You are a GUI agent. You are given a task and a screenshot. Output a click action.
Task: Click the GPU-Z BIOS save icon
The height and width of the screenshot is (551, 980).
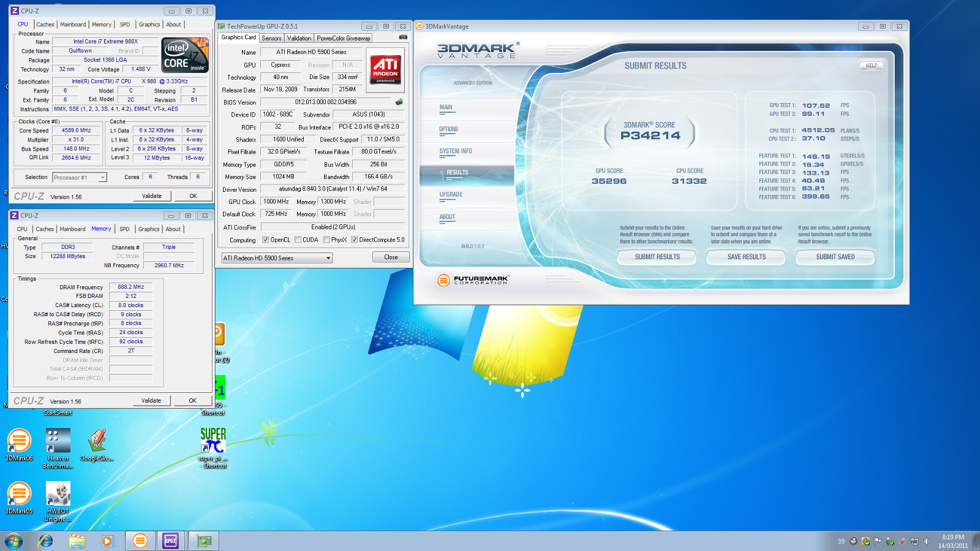pos(399,102)
